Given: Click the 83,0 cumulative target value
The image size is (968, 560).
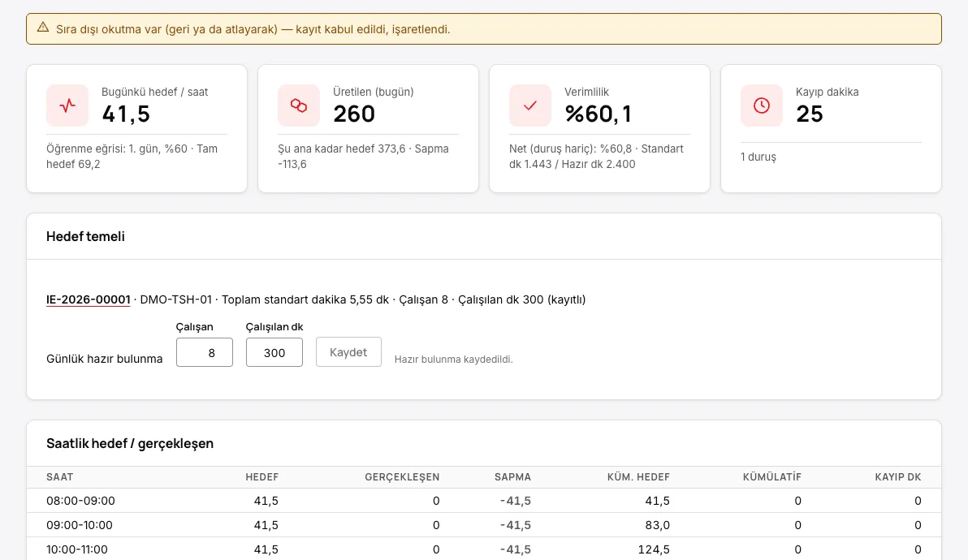Looking at the screenshot, I should 657,525.
